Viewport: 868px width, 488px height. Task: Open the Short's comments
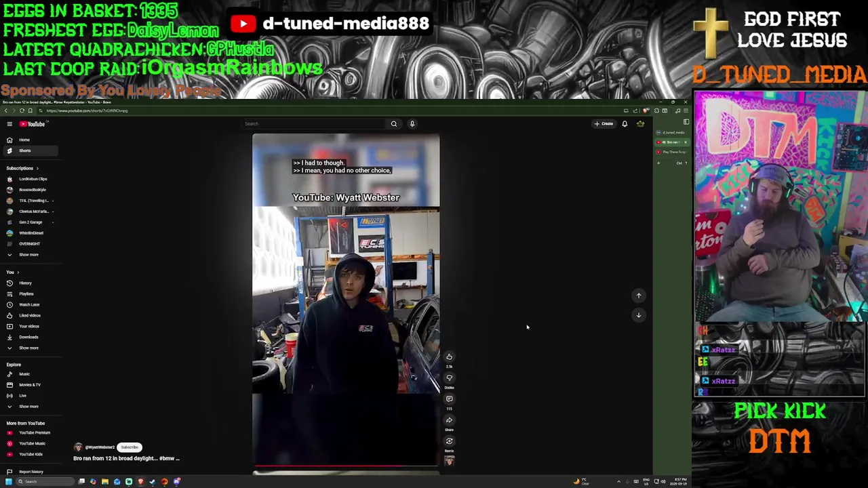[x=449, y=399]
